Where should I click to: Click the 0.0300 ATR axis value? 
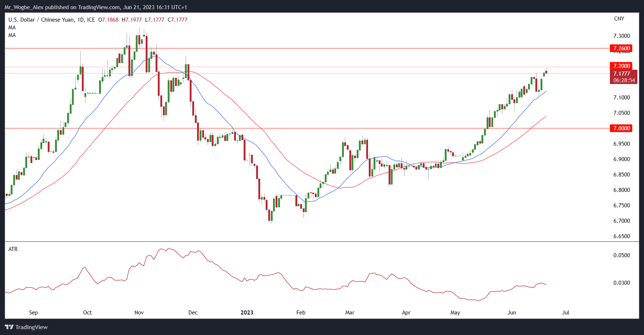[622, 283]
